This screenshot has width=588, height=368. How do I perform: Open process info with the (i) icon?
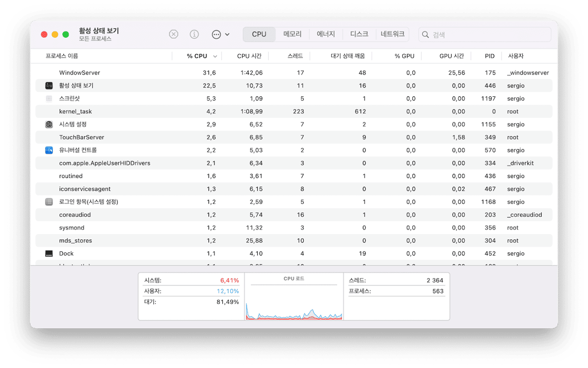tap(194, 34)
